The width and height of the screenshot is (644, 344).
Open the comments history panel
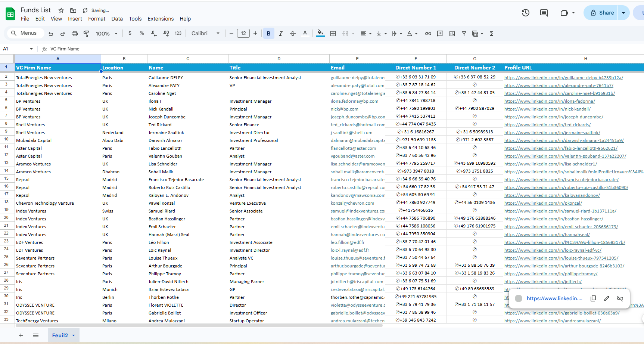coord(544,13)
